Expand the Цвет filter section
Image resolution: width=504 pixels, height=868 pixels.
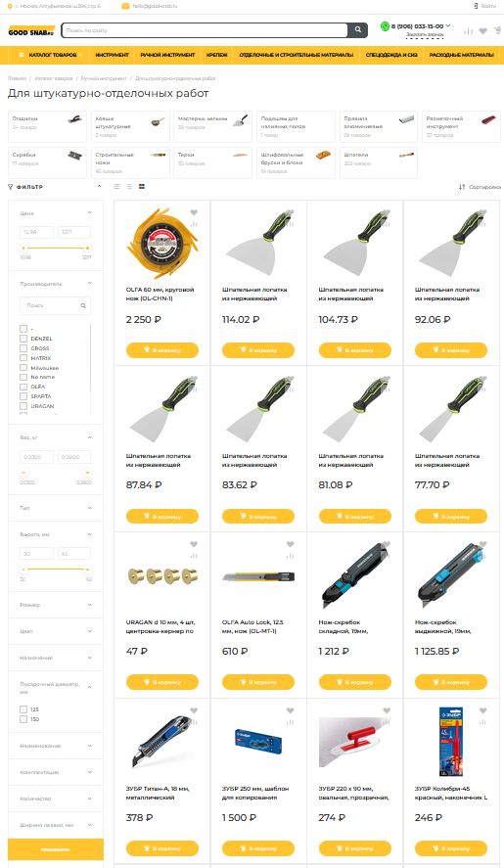[56, 631]
